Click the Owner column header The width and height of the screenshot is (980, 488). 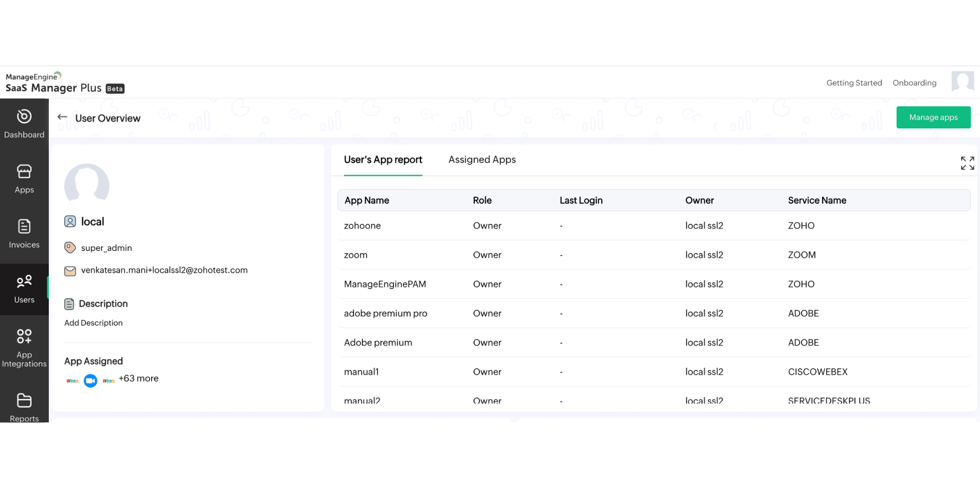[700, 201]
